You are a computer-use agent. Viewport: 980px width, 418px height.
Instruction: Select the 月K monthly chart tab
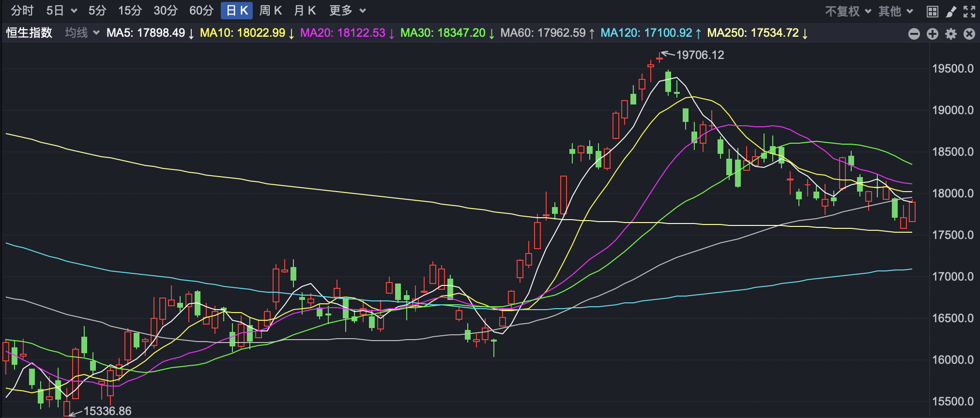(305, 11)
